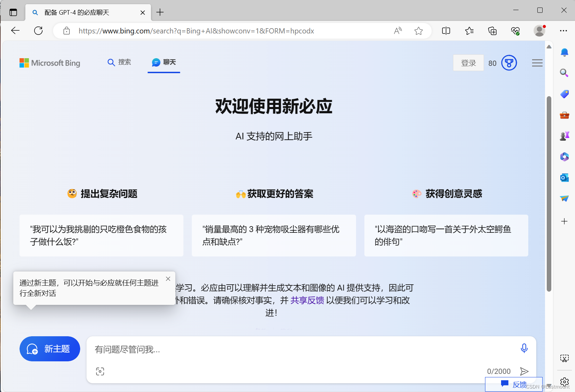Viewport: 575px width, 392px height.
Task: Click the 登录 button
Action: click(x=468, y=63)
